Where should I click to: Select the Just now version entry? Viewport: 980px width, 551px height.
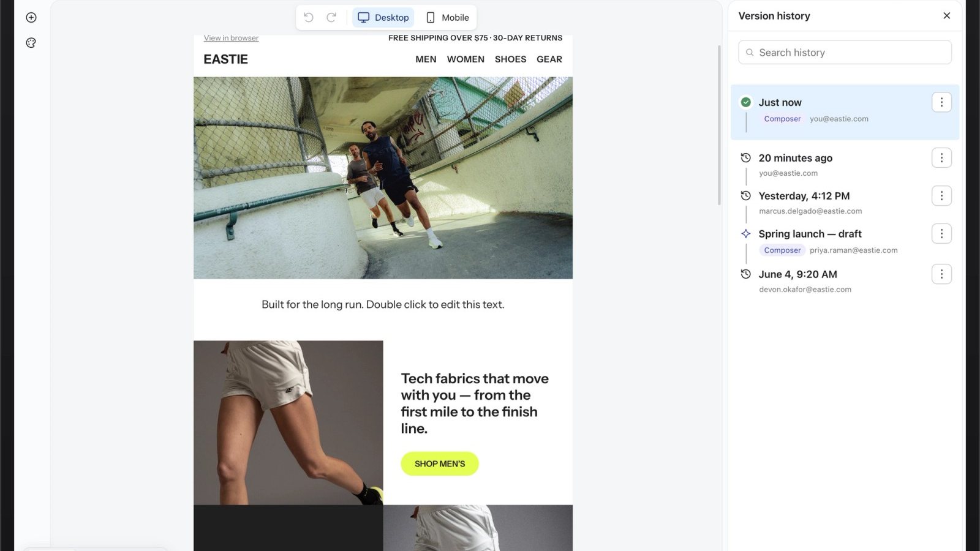click(x=845, y=112)
